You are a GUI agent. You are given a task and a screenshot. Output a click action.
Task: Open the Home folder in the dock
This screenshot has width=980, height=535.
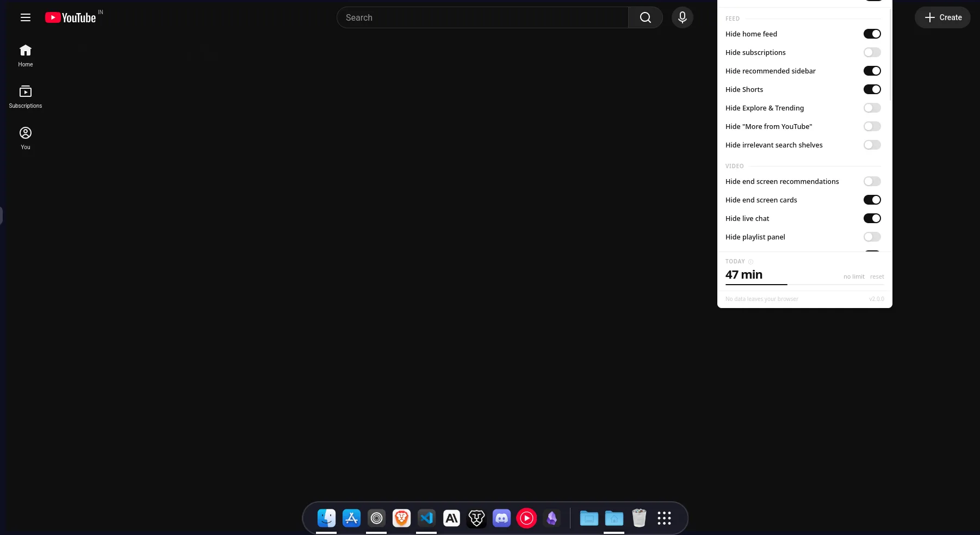click(x=614, y=518)
